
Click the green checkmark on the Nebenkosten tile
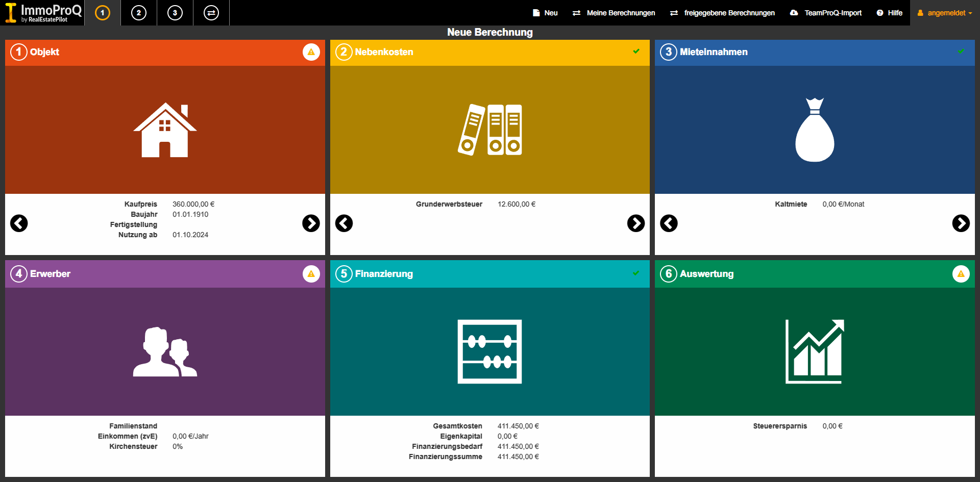(636, 52)
